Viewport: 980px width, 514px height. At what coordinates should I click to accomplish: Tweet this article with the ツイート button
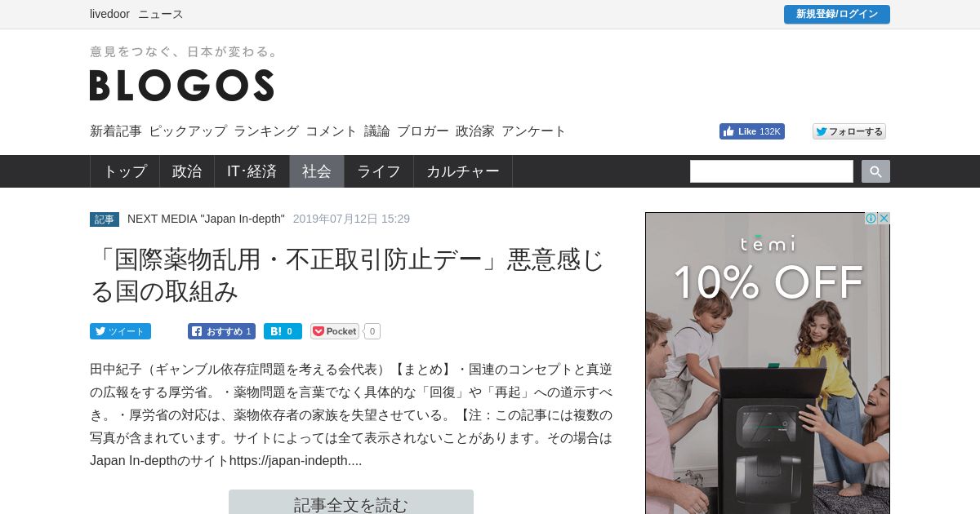[120, 331]
